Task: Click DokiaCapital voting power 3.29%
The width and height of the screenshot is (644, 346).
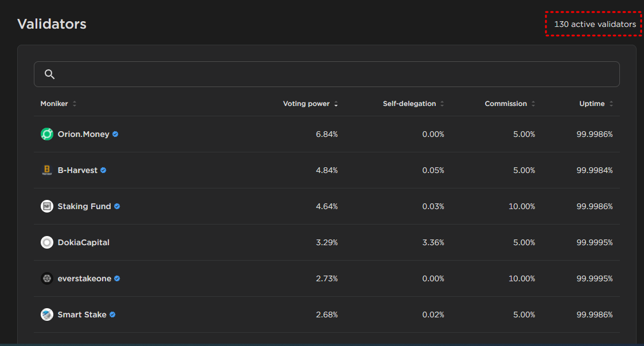Action: (327, 242)
